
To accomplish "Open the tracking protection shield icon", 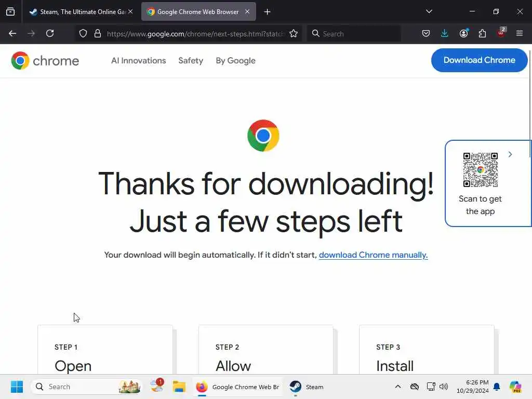I will [83, 34].
